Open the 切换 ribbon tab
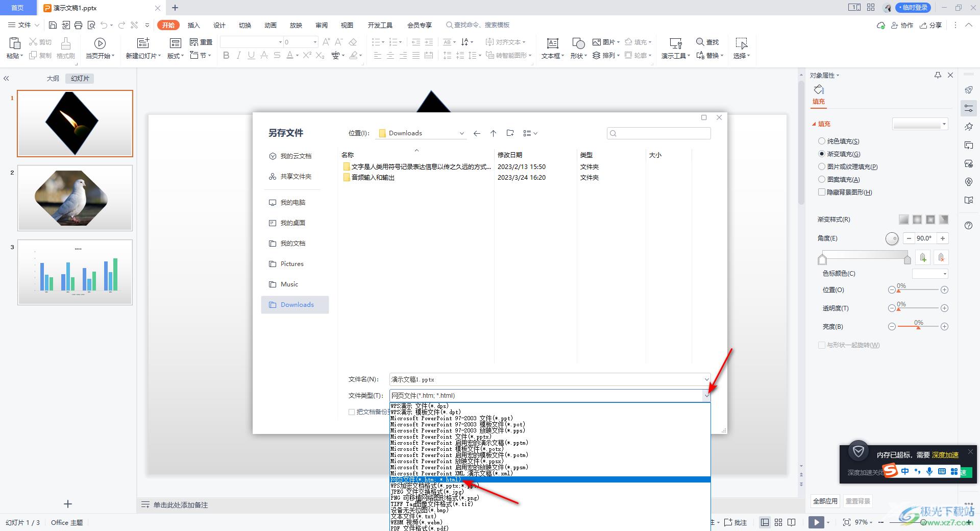This screenshot has width=980, height=531. (x=245, y=25)
